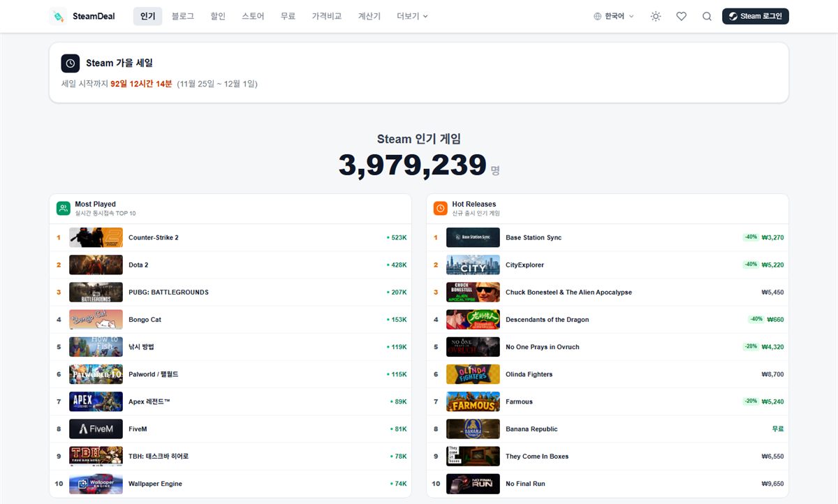The height and width of the screenshot is (504, 838).
Task: Click the green Most Played people icon
Action: pos(64,208)
